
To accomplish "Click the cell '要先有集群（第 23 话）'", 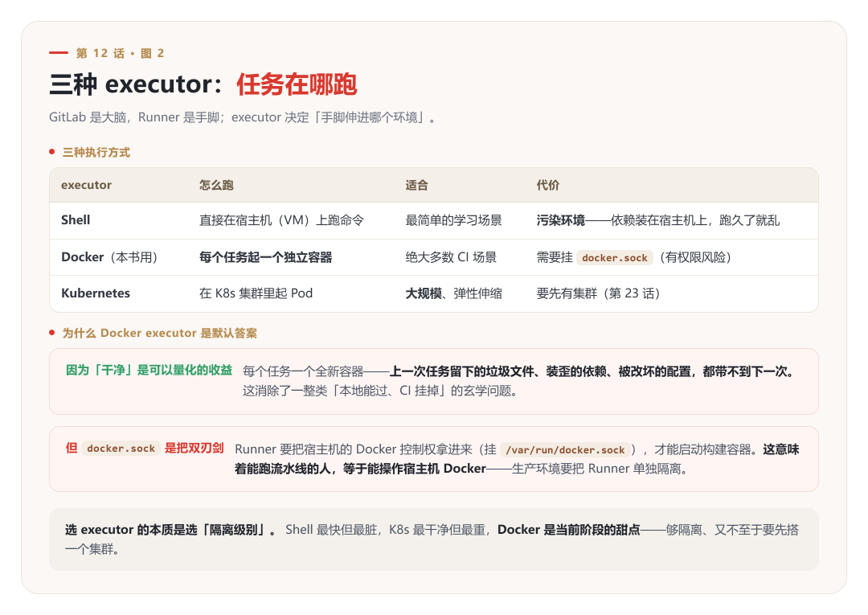I will (x=599, y=293).
